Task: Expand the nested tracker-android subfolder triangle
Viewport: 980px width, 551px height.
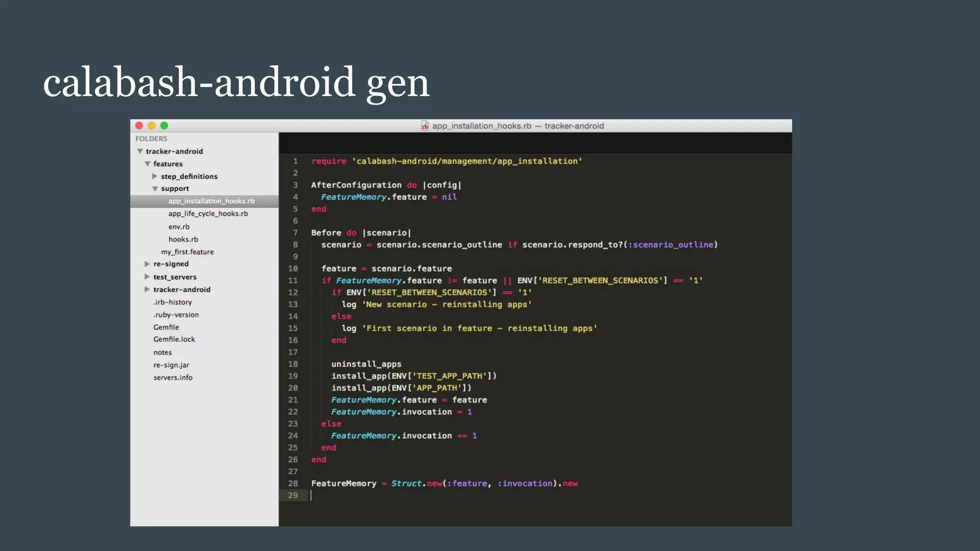Action: pos(147,289)
